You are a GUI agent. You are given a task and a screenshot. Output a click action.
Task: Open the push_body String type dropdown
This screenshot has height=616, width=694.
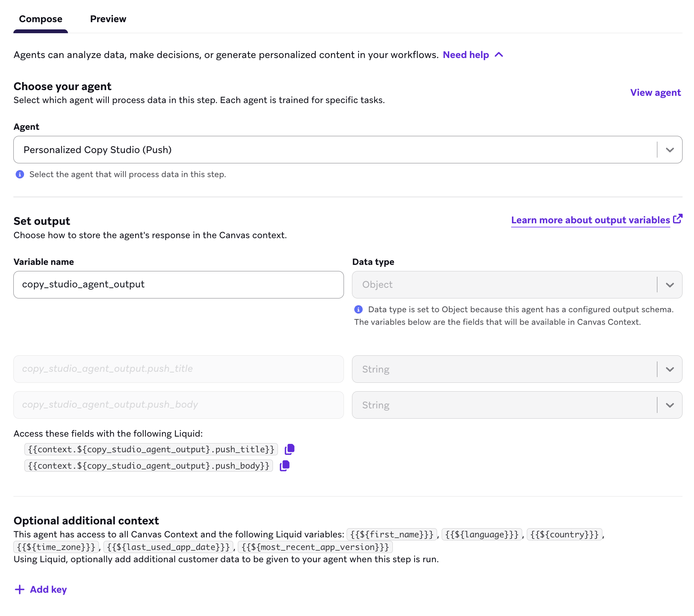point(670,405)
